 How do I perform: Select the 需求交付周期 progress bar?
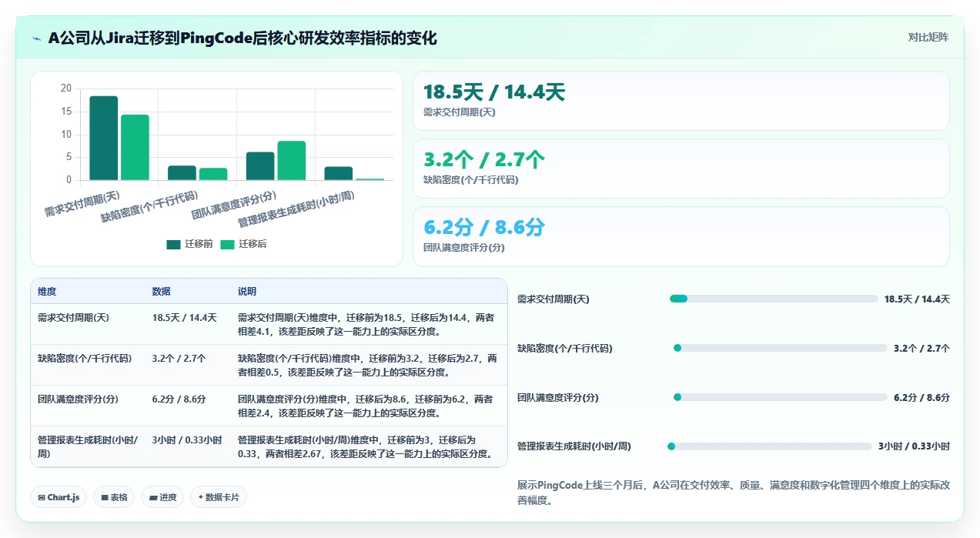774,299
